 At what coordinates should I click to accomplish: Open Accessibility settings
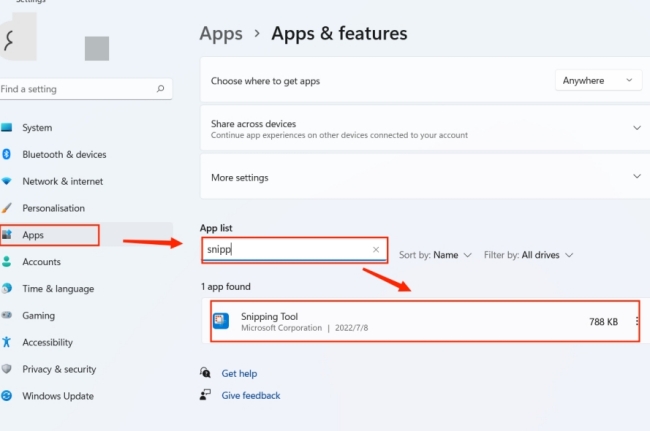pos(48,342)
